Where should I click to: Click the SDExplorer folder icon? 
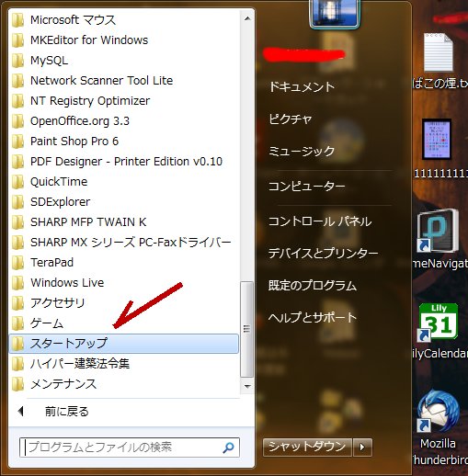[17, 202]
